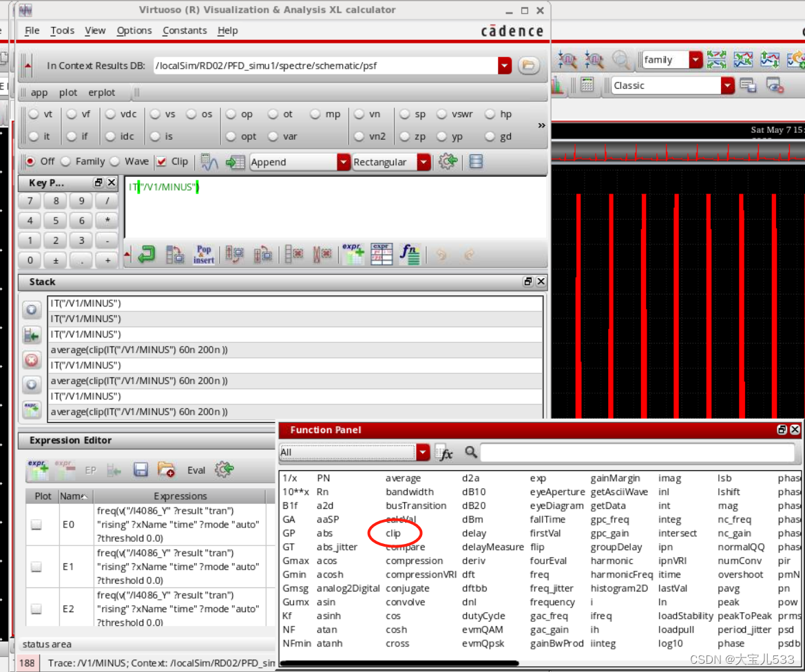Click the open expressions folder icon
This screenshot has height=672, width=805.
(x=166, y=470)
